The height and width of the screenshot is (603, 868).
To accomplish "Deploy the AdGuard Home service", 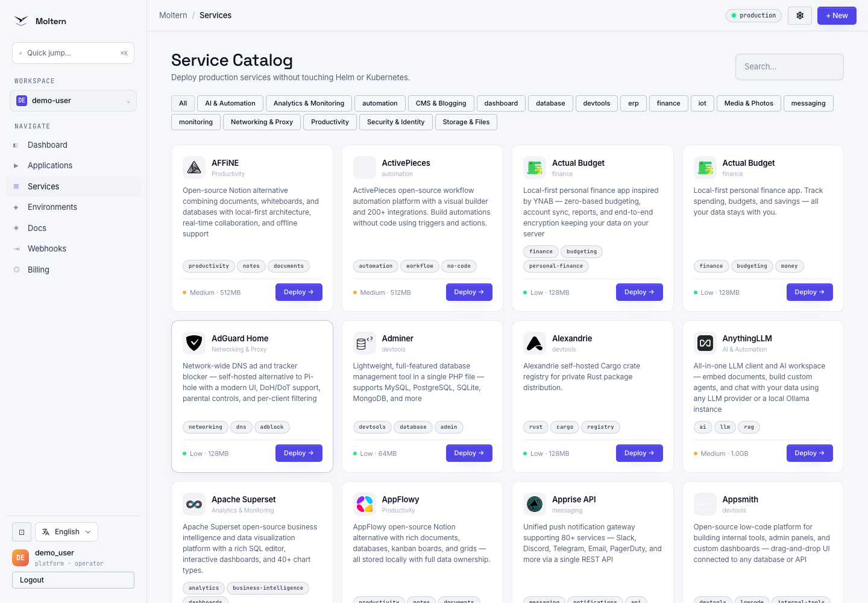I will pyautogui.click(x=299, y=453).
